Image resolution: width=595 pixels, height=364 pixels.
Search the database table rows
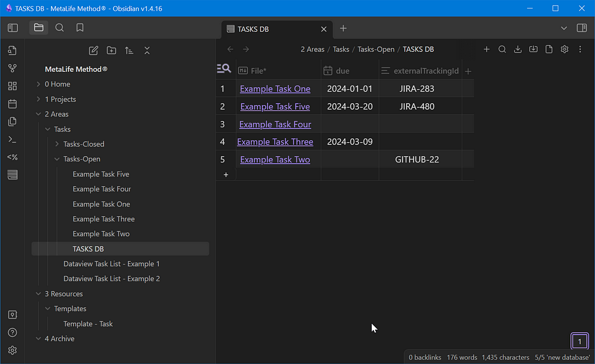point(502,49)
